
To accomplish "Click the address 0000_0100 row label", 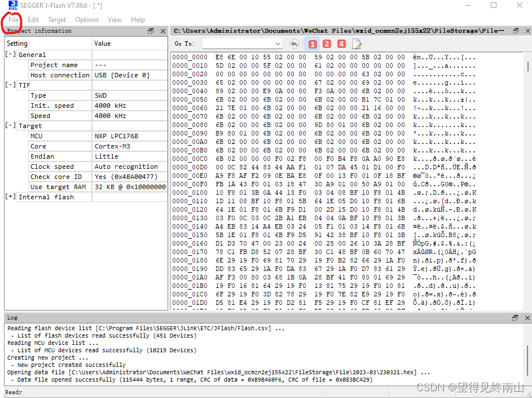I will click(190, 193).
